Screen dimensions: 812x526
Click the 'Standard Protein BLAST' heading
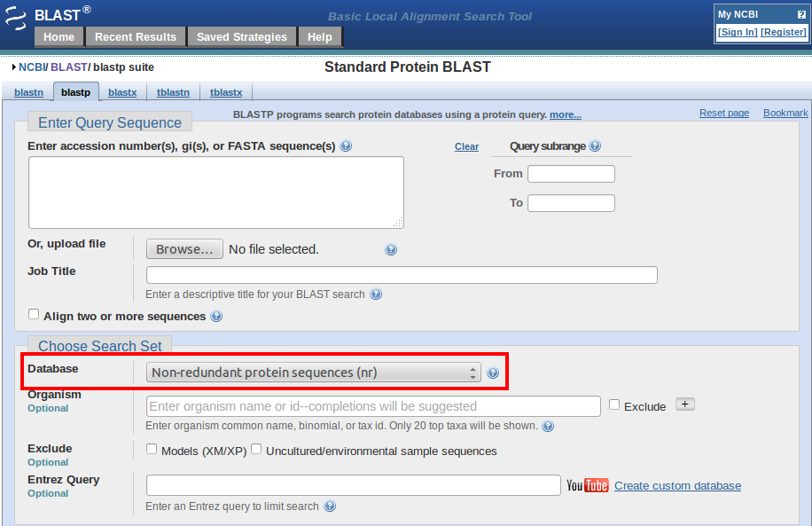click(x=408, y=67)
